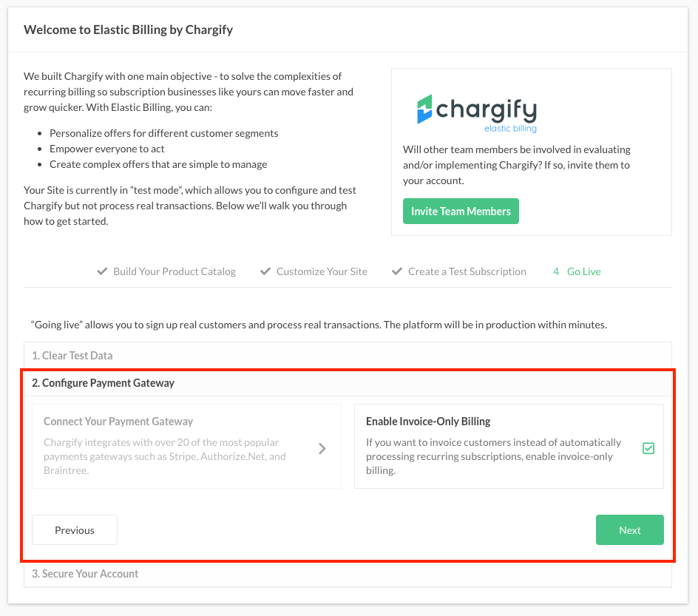Expand the Clear Test Data section

(x=72, y=356)
